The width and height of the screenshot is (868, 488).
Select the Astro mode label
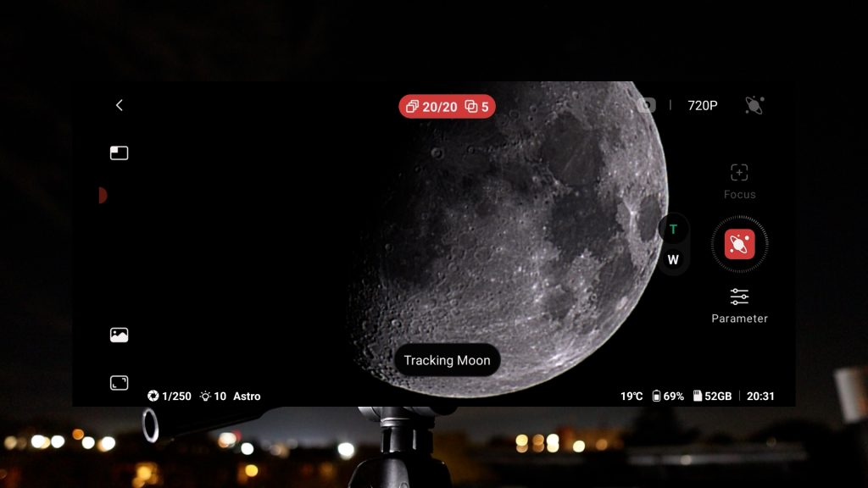click(247, 396)
